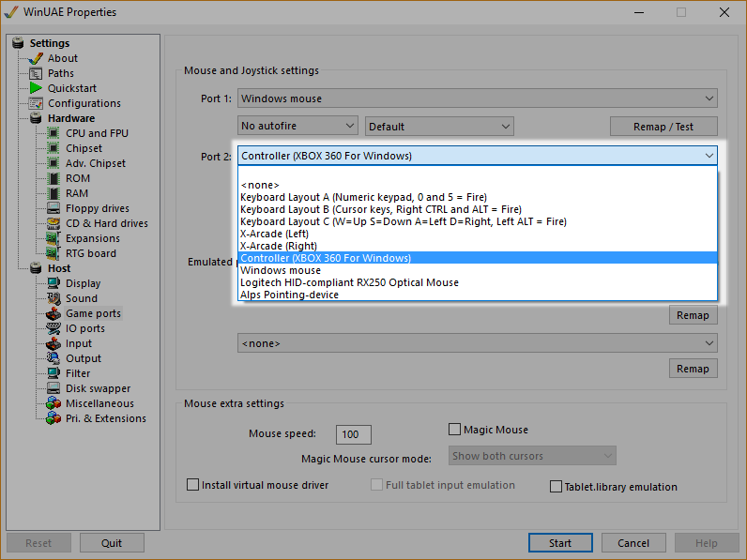Expand the No autofire dropdown
Viewport: 747px width, 560px height.
(297, 126)
